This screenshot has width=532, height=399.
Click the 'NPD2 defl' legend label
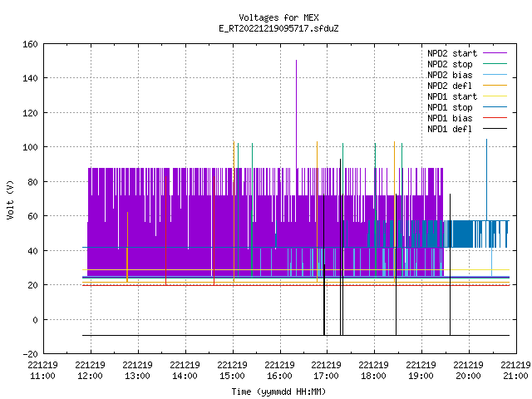click(x=450, y=86)
